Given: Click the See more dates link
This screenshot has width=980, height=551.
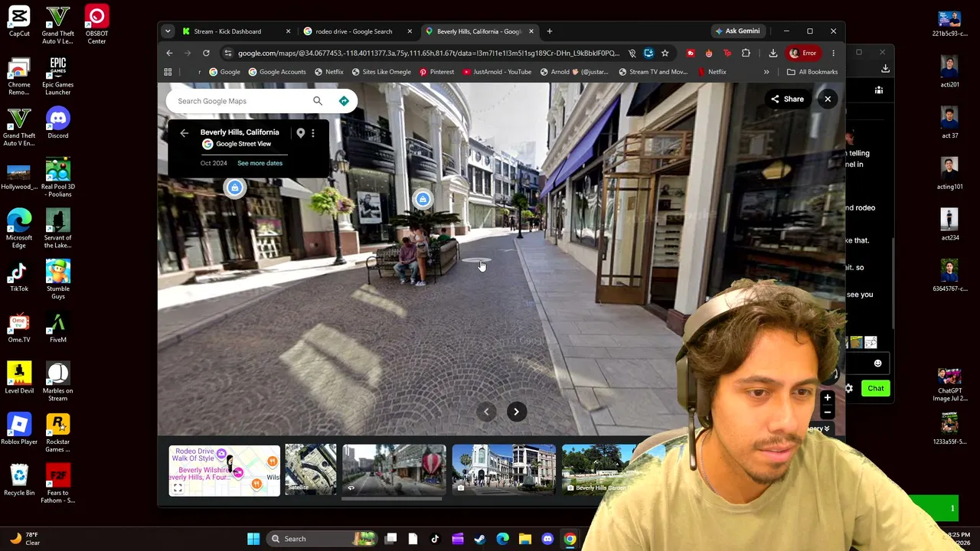Looking at the screenshot, I should (260, 163).
